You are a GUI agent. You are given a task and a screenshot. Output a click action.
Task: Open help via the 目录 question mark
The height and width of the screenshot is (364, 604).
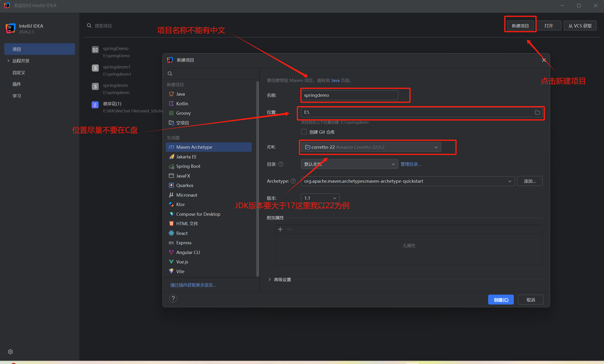(281, 164)
